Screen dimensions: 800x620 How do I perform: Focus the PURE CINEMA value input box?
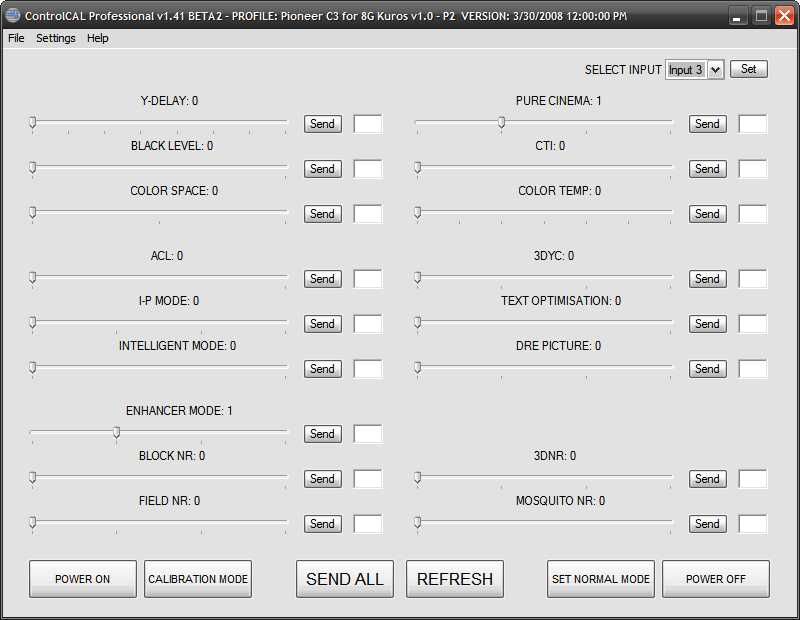[753, 124]
